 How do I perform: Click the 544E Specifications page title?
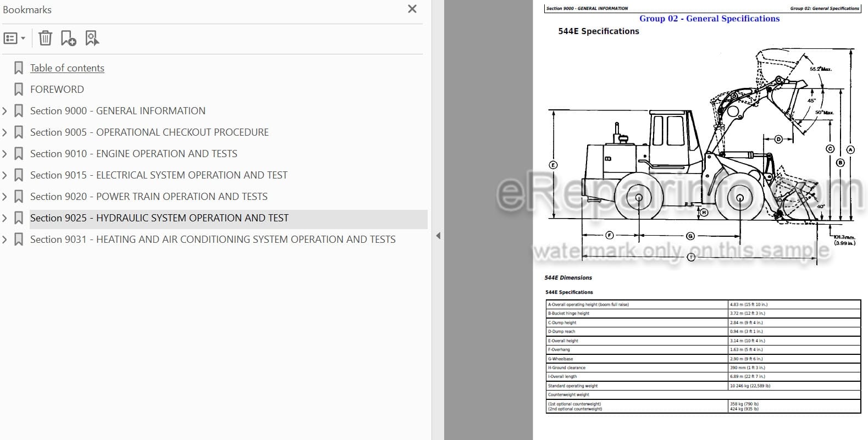(599, 31)
